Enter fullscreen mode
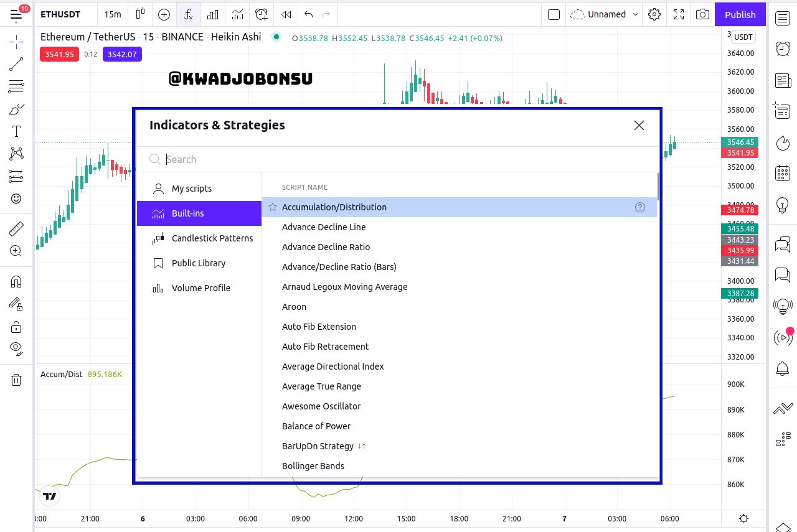The width and height of the screenshot is (797, 532). click(679, 14)
